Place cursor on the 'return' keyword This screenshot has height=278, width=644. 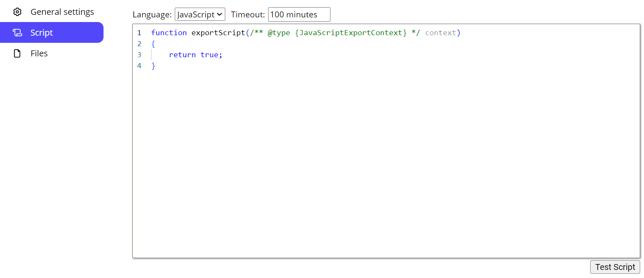(x=182, y=55)
